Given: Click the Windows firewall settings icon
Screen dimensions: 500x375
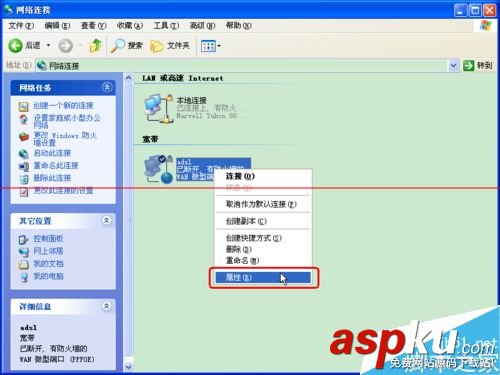Looking at the screenshot, I should point(24,137).
